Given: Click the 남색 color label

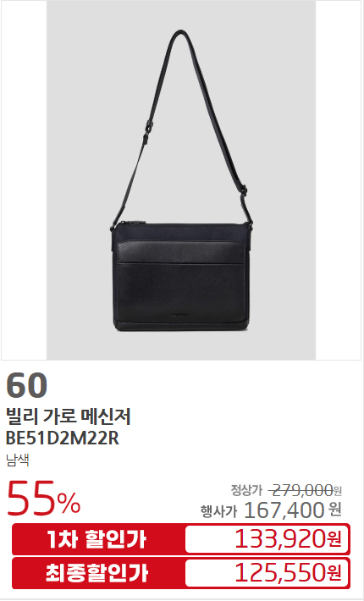Looking at the screenshot, I should [18, 460].
